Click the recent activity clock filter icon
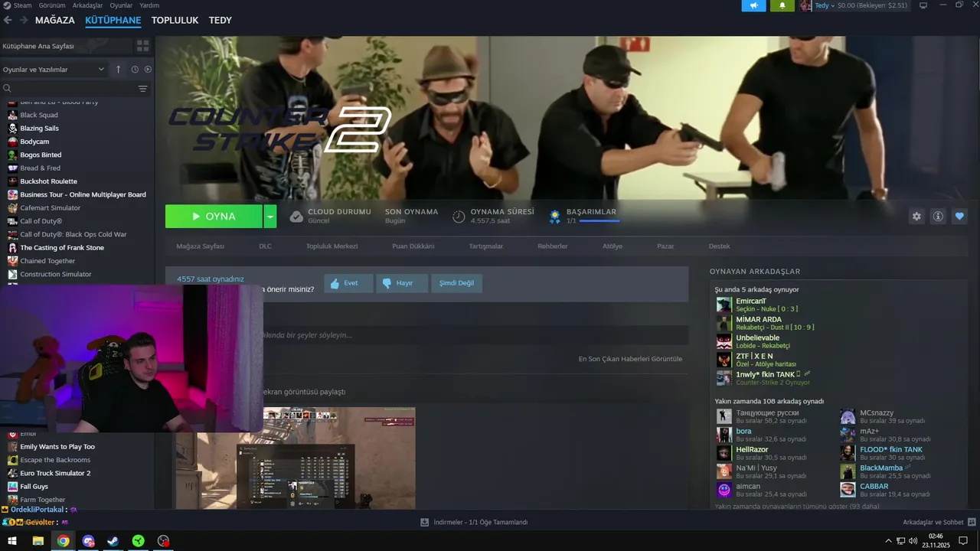The height and width of the screenshot is (551, 980). (x=135, y=69)
